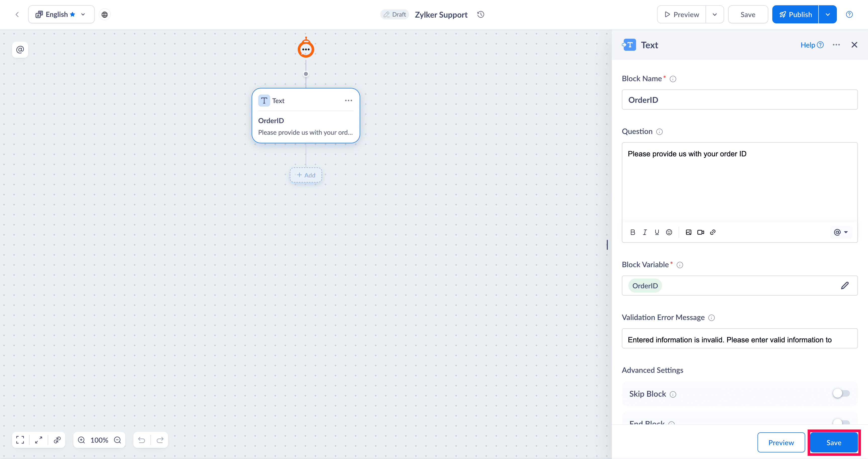
Task: Open version history clock icon
Action: pyautogui.click(x=481, y=15)
